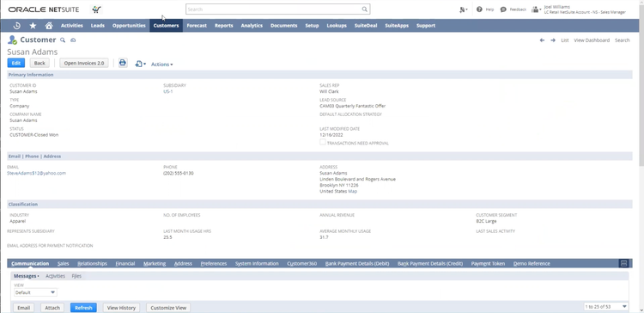Switch to the Demo Reference subtab
This screenshot has height=313, width=644.
(x=532, y=264)
